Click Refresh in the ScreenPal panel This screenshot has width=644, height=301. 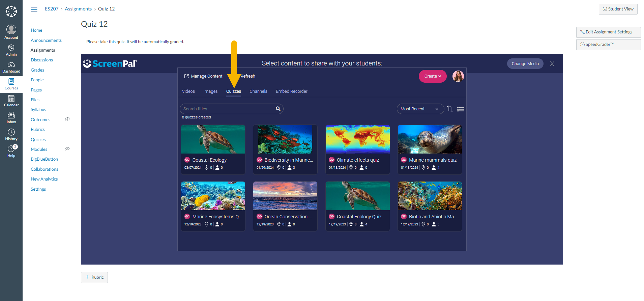(248, 76)
